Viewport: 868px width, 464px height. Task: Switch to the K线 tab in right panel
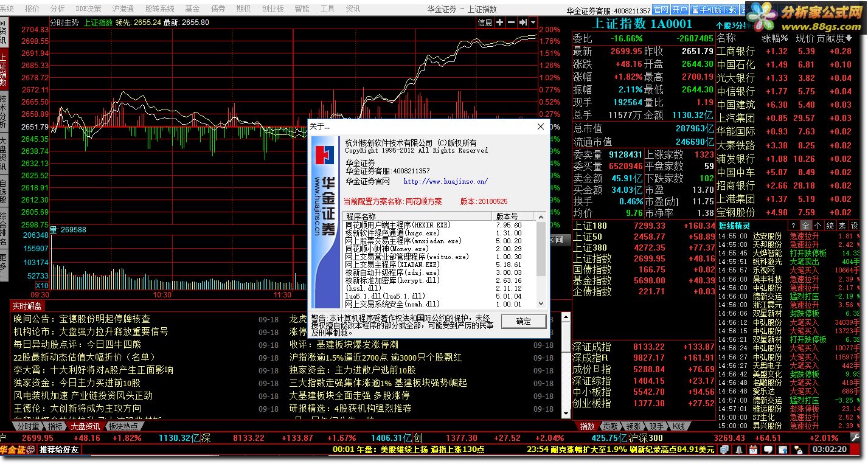(x=678, y=426)
